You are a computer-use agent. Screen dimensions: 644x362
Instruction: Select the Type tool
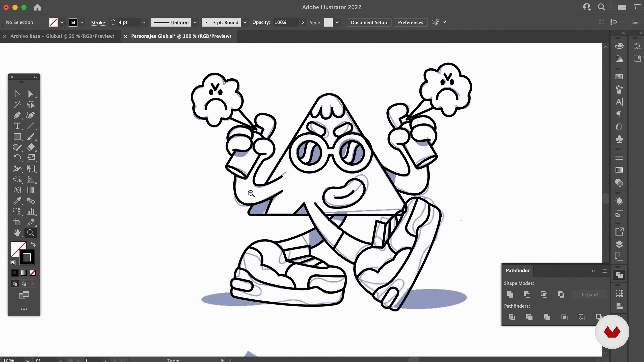(x=17, y=126)
